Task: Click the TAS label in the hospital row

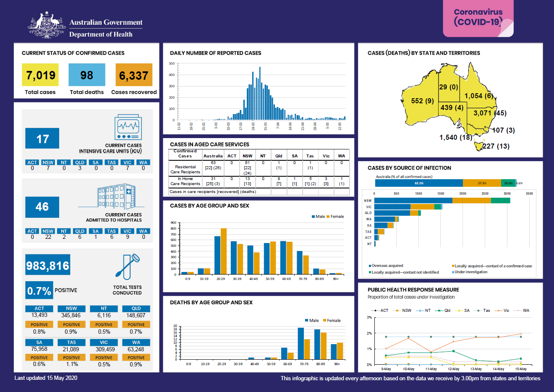Action: pyautogui.click(x=111, y=231)
